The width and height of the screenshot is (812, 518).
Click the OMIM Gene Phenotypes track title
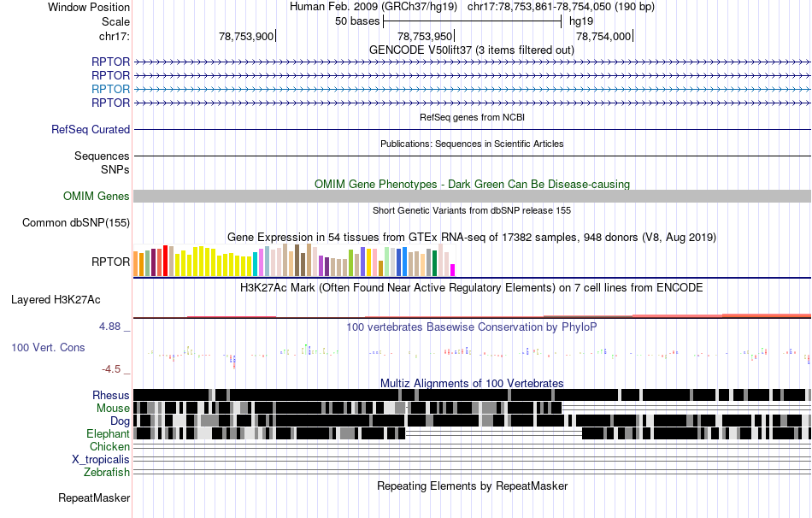tap(473, 185)
